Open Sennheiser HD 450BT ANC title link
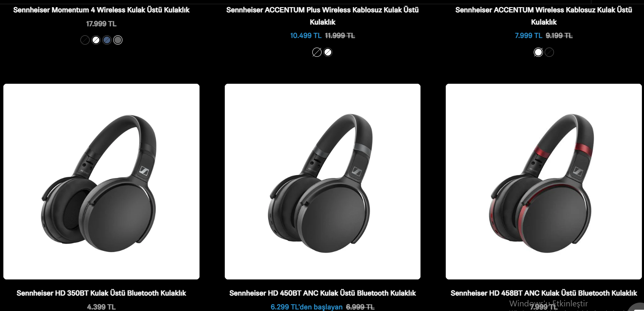Screen dimensions: 644x311 click(322, 293)
